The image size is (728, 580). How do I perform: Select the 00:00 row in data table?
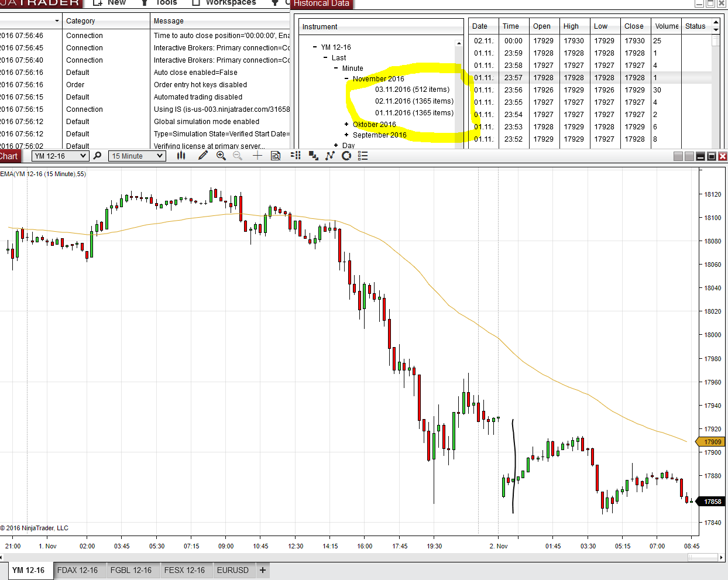tap(590, 41)
